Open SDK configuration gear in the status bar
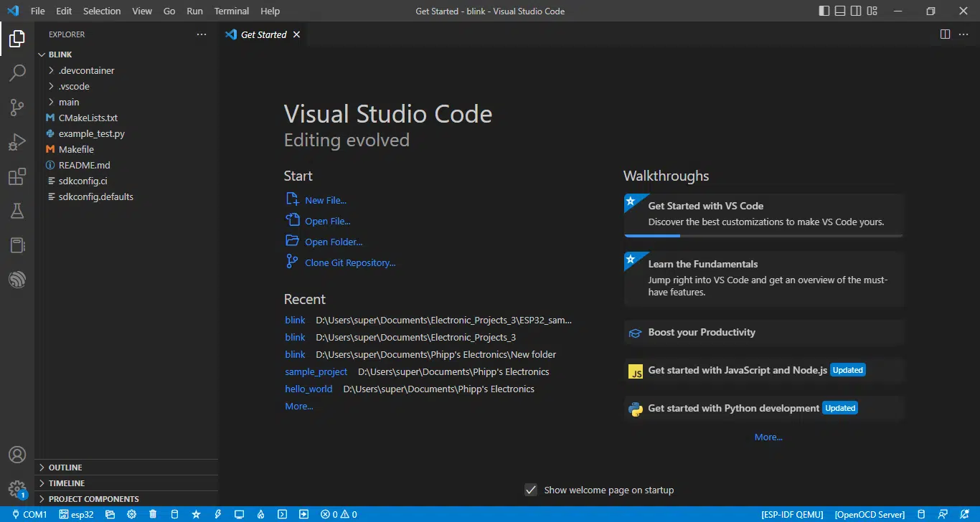The height and width of the screenshot is (522, 980). click(x=132, y=514)
